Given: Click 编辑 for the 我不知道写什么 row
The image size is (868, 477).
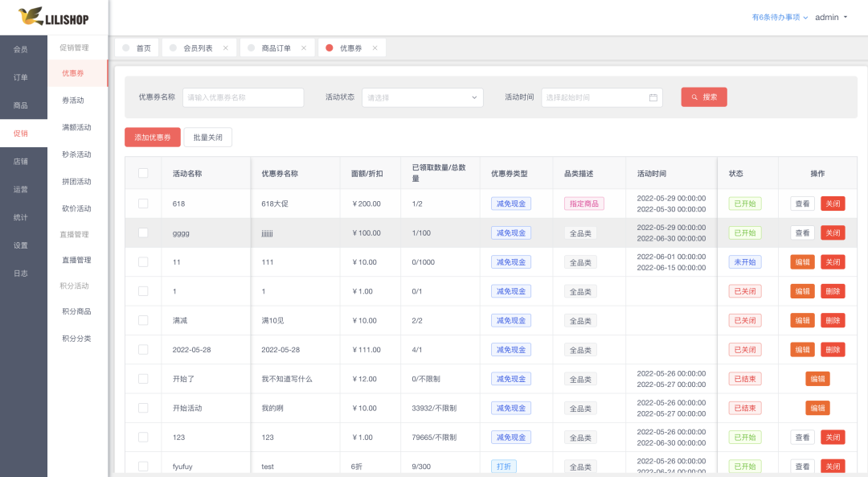Looking at the screenshot, I should (817, 379).
